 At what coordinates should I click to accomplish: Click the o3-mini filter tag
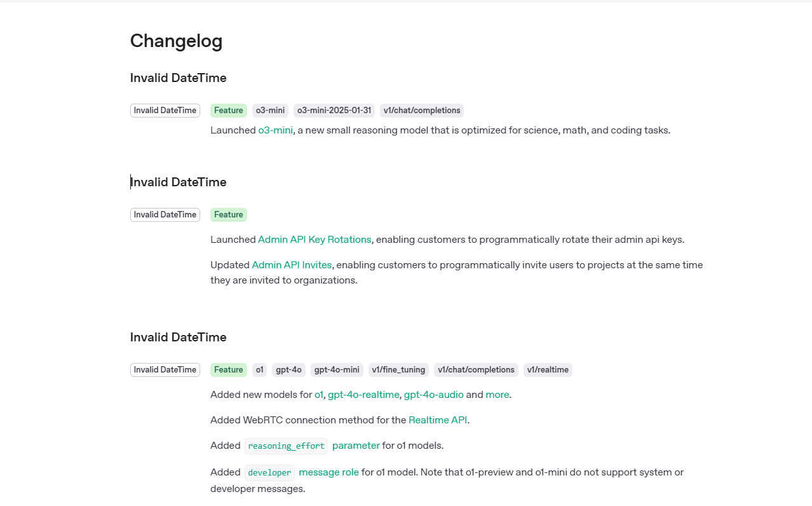point(270,111)
